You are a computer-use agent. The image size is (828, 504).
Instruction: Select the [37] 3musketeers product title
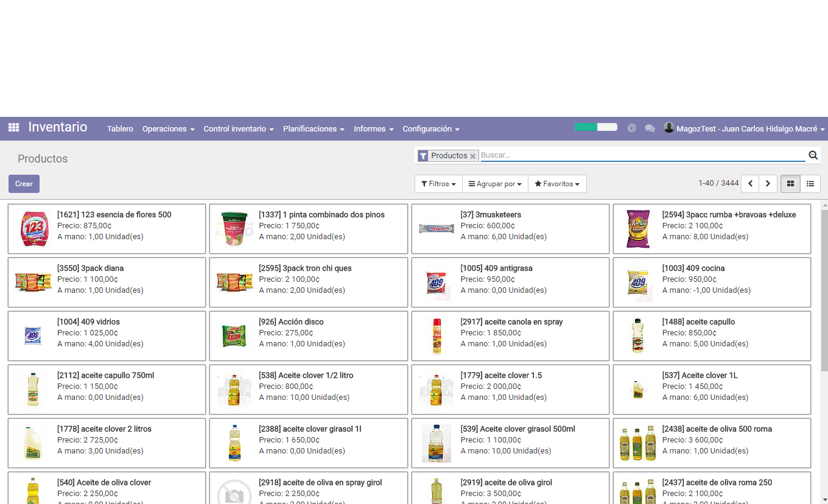(491, 215)
